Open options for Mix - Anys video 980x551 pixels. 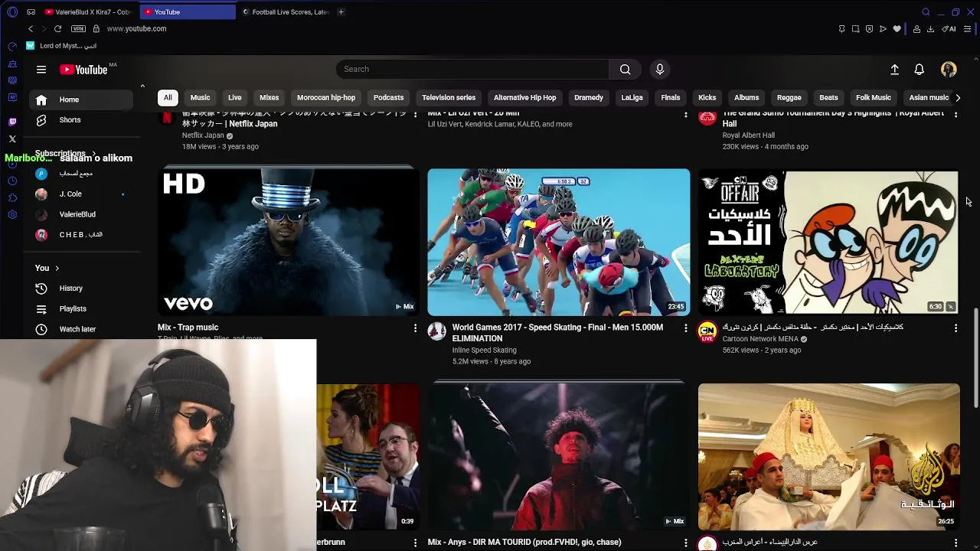point(685,543)
